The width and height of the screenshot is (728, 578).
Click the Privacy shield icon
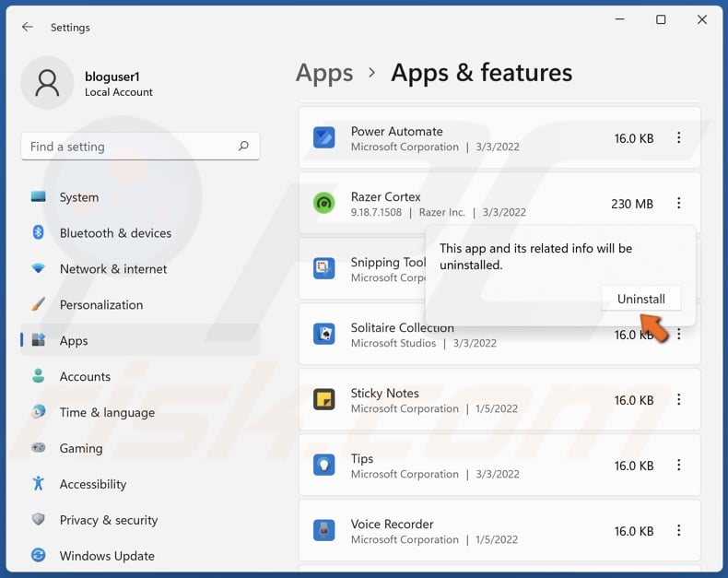pyautogui.click(x=38, y=519)
